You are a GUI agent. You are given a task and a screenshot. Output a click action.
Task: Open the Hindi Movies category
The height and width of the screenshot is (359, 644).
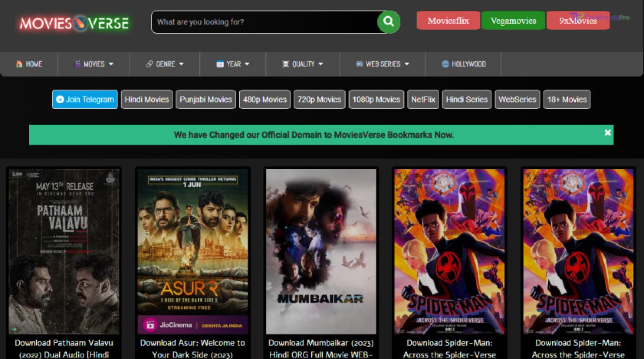147,99
